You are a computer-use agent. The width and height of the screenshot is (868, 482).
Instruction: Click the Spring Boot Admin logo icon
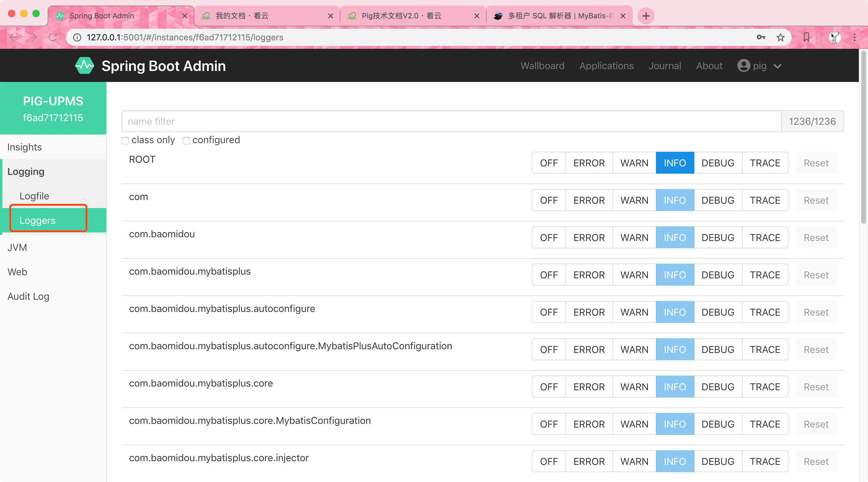[84, 66]
